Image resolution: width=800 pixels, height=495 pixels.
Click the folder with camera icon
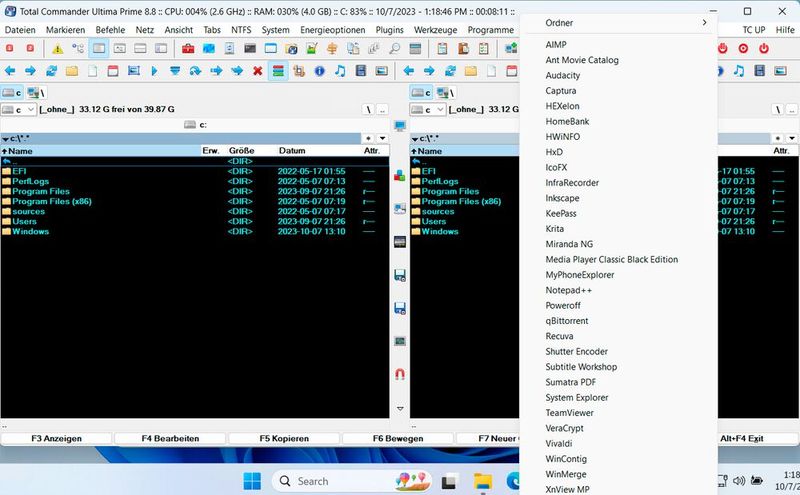291,48
